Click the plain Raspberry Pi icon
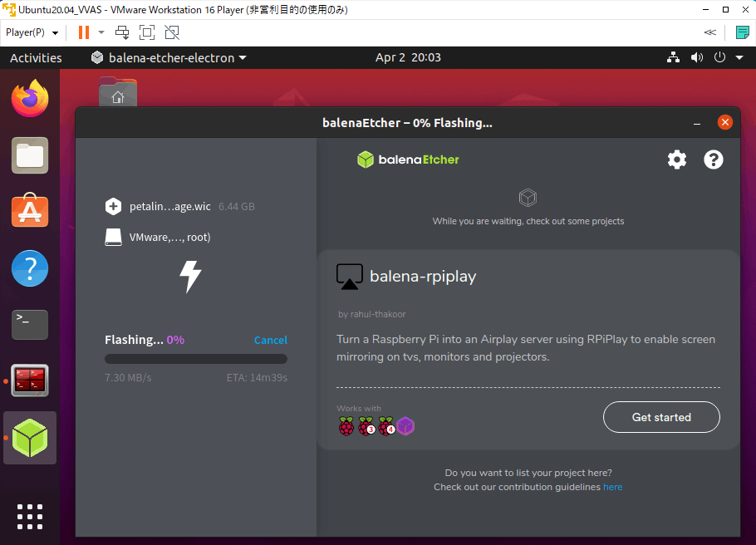 tap(346, 426)
